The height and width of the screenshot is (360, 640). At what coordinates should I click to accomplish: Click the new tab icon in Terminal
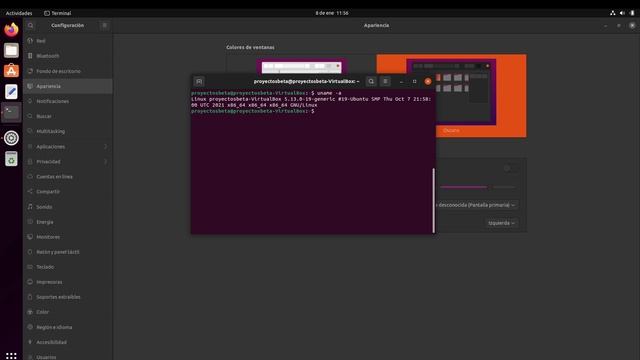(x=199, y=81)
